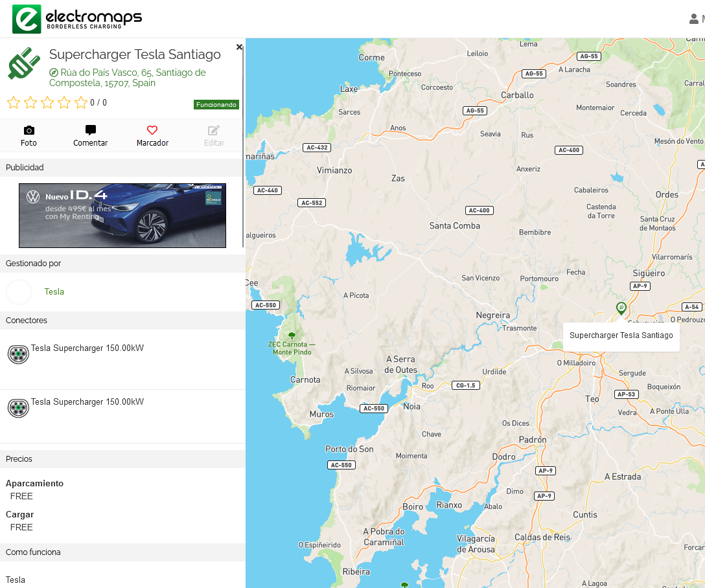Click the Santa Comba map label
Image resolution: width=705 pixels, height=588 pixels.
pos(455,225)
